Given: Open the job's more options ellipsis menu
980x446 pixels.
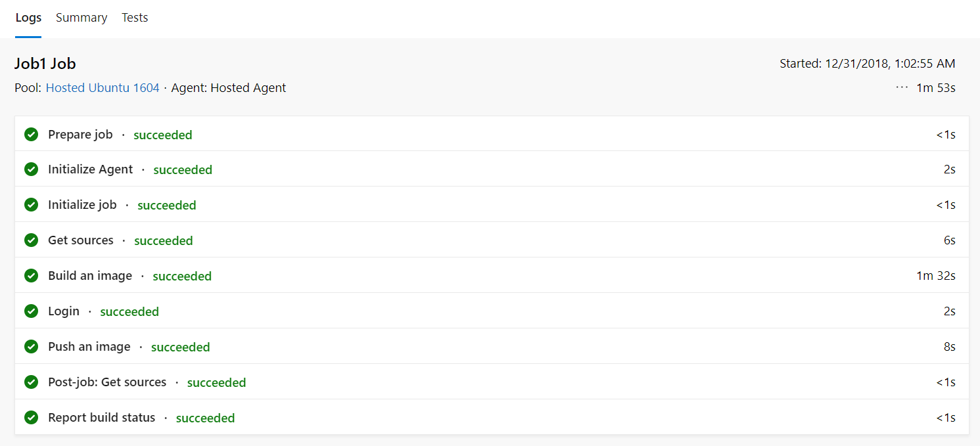Looking at the screenshot, I should click(x=902, y=87).
